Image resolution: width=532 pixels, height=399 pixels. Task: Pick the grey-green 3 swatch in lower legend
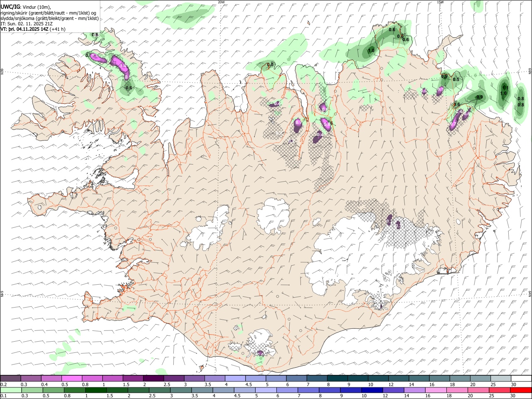[181, 390]
